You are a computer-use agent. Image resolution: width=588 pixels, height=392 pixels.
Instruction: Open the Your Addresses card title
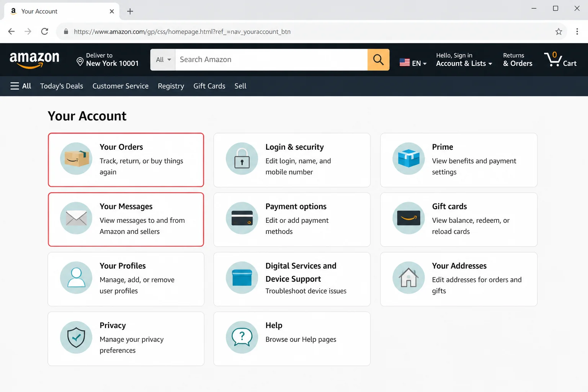coord(459,266)
